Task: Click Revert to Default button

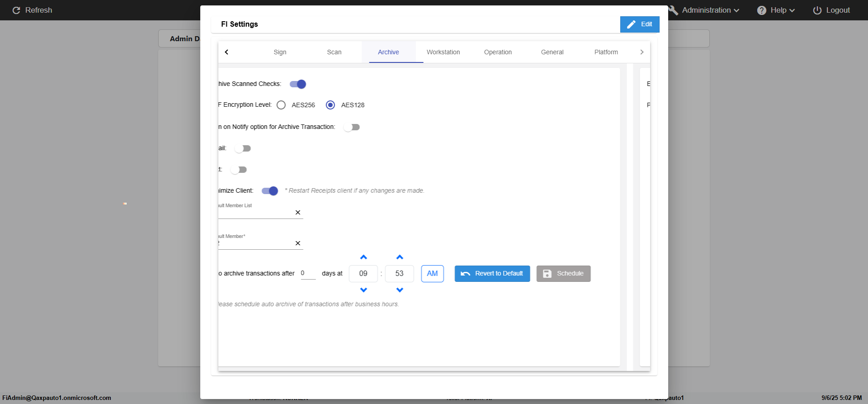Action: click(x=492, y=274)
